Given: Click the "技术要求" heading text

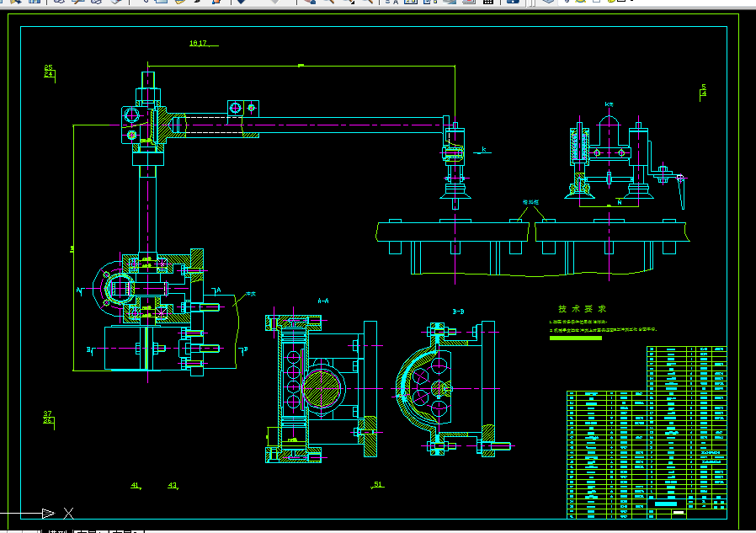Looking at the screenshot, I should tap(582, 309).
